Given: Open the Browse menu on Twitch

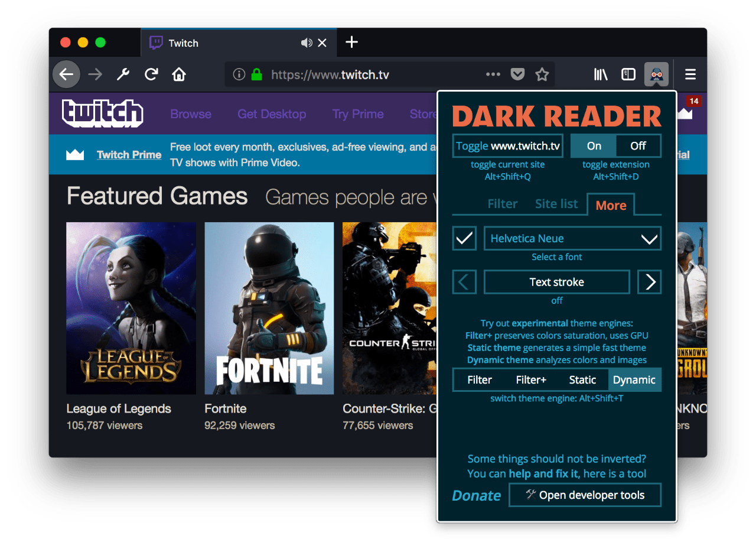Looking at the screenshot, I should click(x=191, y=114).
